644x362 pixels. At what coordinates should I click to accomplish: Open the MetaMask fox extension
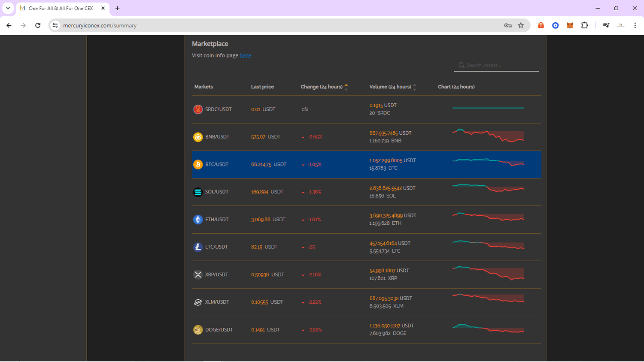point(570,25)
